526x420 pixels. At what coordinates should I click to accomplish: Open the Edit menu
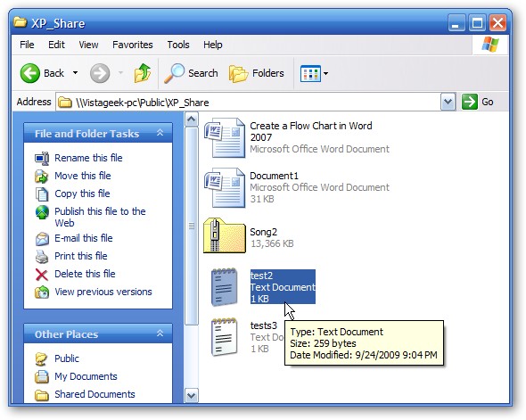[x=56, y=45]
